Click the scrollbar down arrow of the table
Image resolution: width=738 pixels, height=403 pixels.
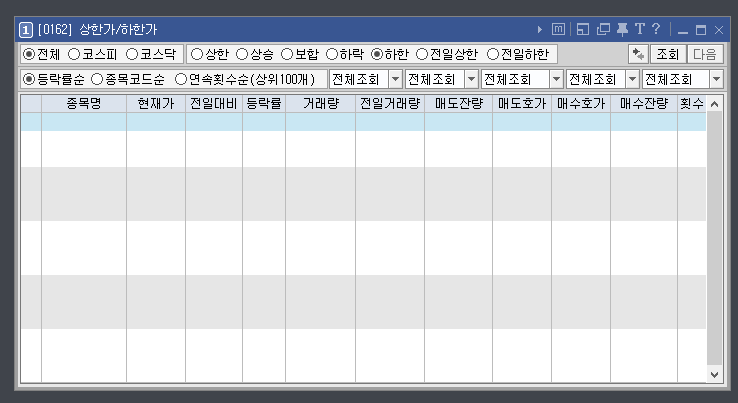(714, 375)
